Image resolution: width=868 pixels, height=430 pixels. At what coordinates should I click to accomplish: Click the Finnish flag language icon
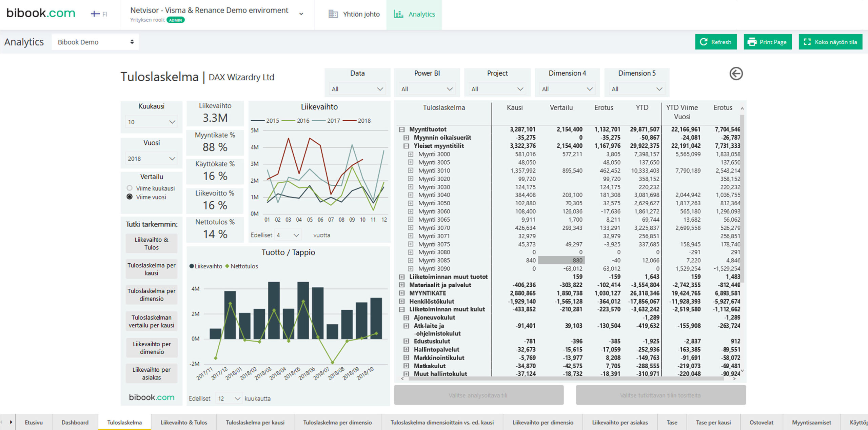(x=95, y=14)
